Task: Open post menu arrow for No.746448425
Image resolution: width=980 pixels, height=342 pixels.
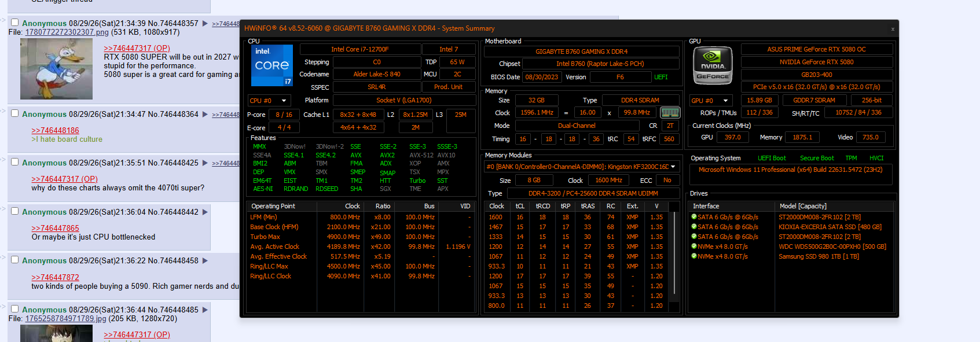Action: tap(205, 163)
